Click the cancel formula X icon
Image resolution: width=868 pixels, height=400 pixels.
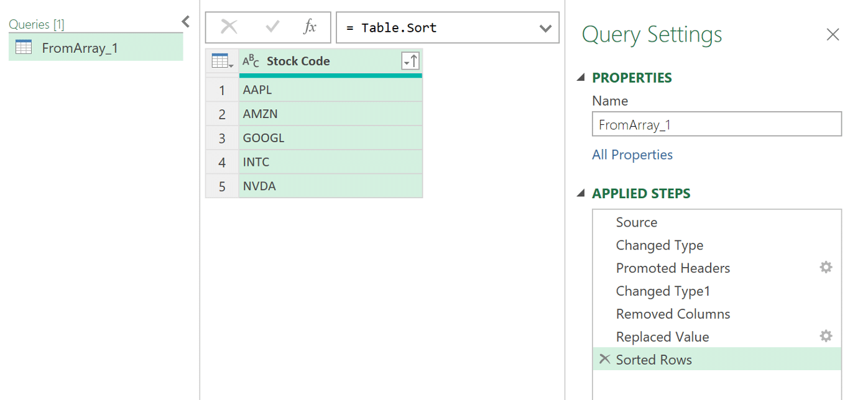click(x=229, y=27)
